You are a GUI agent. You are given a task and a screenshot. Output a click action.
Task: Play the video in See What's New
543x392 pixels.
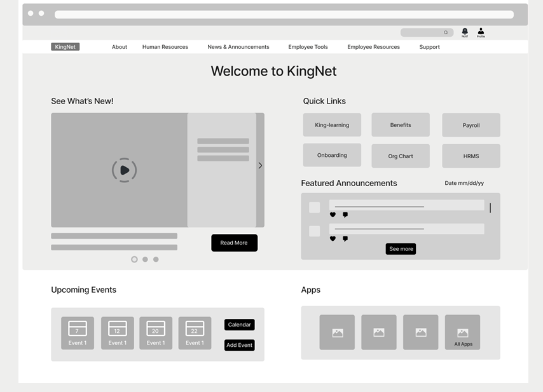coord(124,170)
